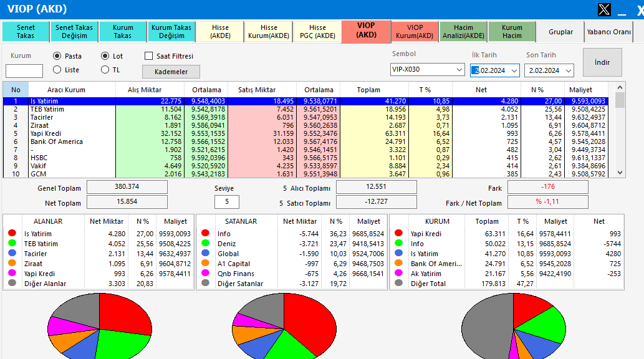The width and height of the screenshot is (644, 359).
Task: Click magenta dot beside Ak Yatirim
Action: [398, 273]
